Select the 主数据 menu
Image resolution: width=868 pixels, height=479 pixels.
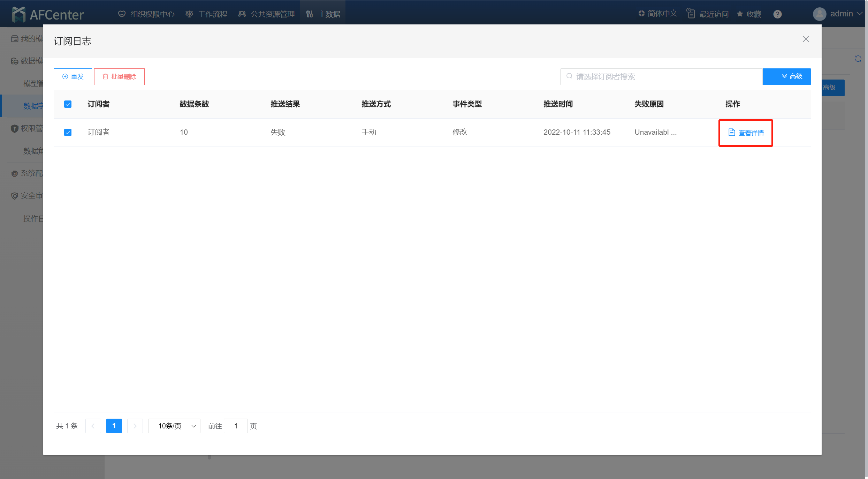pyautogui.click(x=323, y=14)
